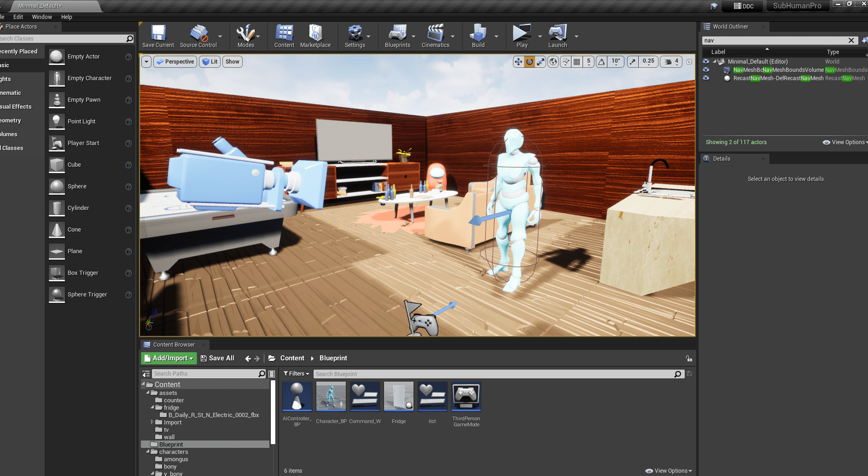This screenshot has height=476, width=868.
Task: Click the Add/Import button
Action: [168, 358]
